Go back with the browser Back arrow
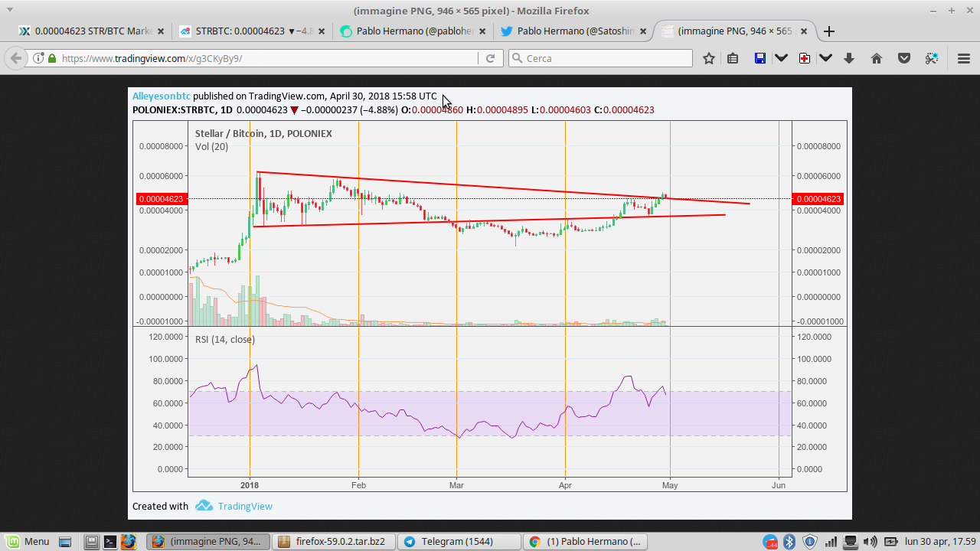The width and height of the screenshot is (980, 551). coord(15,58)
